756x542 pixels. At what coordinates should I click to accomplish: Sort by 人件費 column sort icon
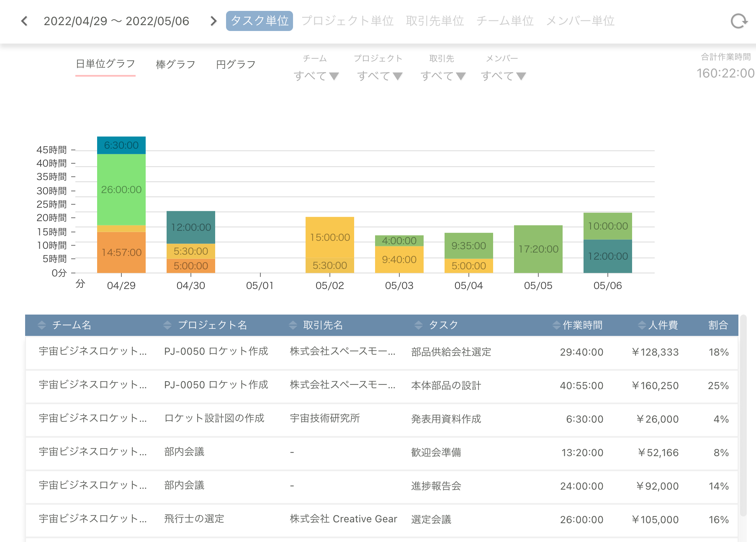click(642, 325)
